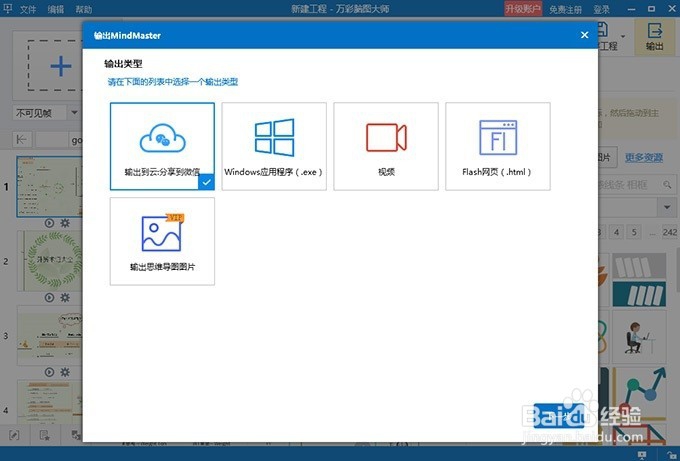Click the blue next-step button in dialog
The width and height of the screenshot is (680, 461).
point(559,415)
